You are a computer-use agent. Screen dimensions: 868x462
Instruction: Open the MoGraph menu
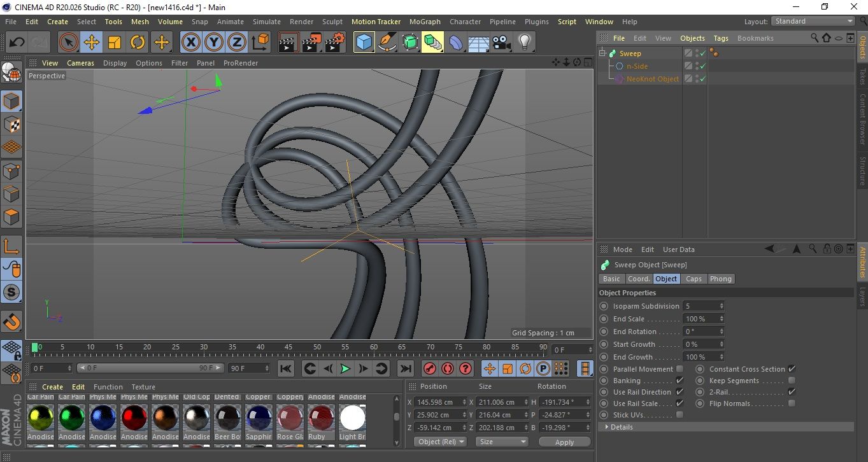coord(425,22)
